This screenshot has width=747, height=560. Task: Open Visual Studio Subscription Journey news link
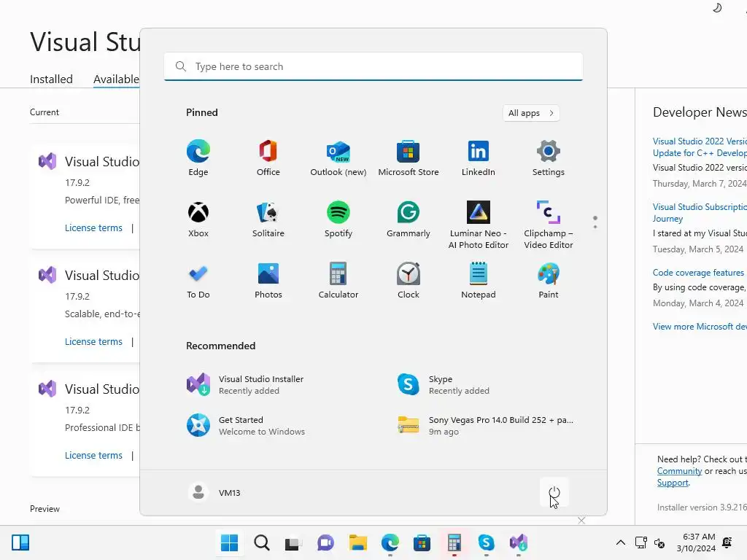coord(700,212)
